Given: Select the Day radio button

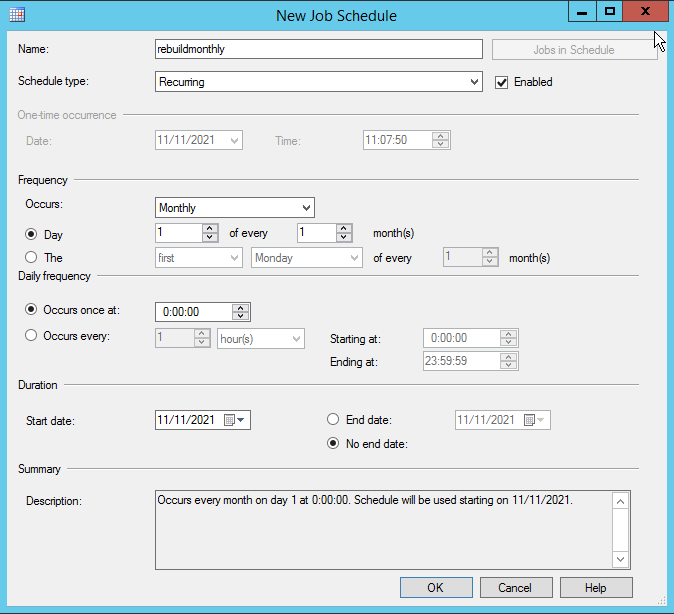Looking at the screenshot, I should [x=31, y=234].
